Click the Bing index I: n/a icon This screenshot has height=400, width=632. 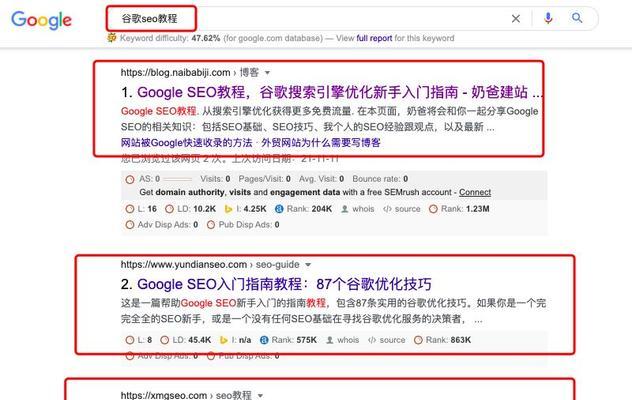(x=224, y=340)
